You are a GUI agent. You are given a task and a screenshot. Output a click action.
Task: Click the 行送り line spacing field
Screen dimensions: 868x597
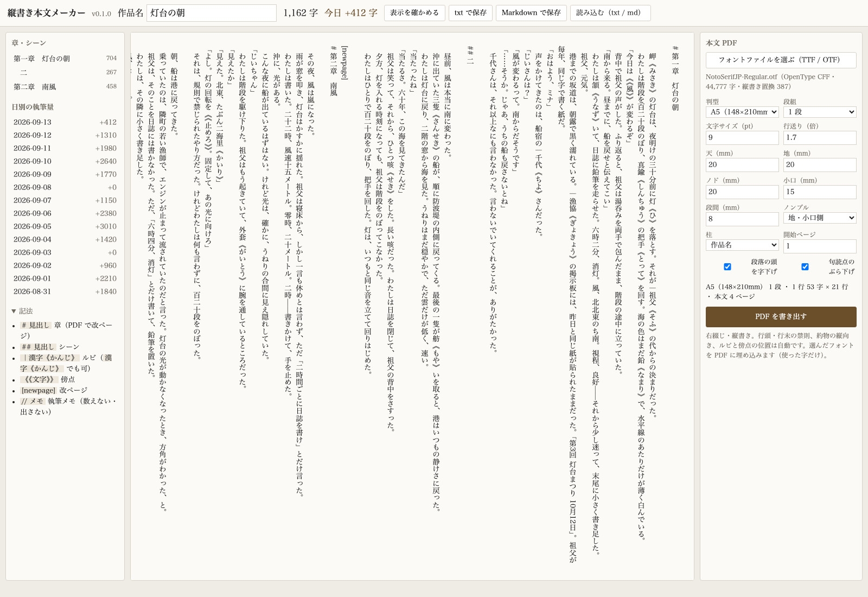click(820, 137)
